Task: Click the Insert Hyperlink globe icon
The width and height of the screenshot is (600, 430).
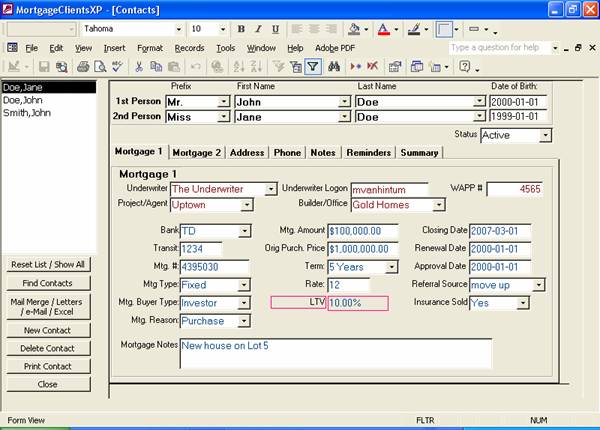Action: (217, 67)
